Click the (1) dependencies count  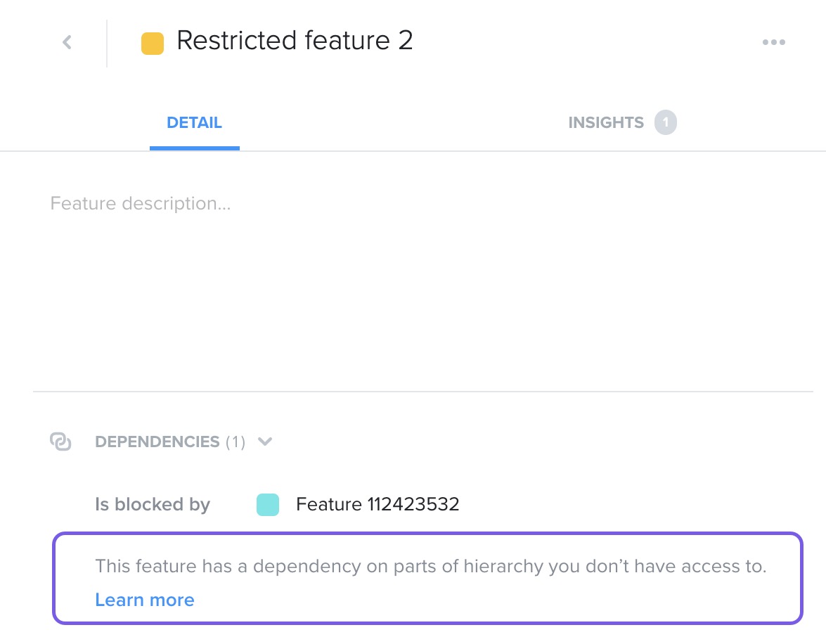tap(235, 442)
